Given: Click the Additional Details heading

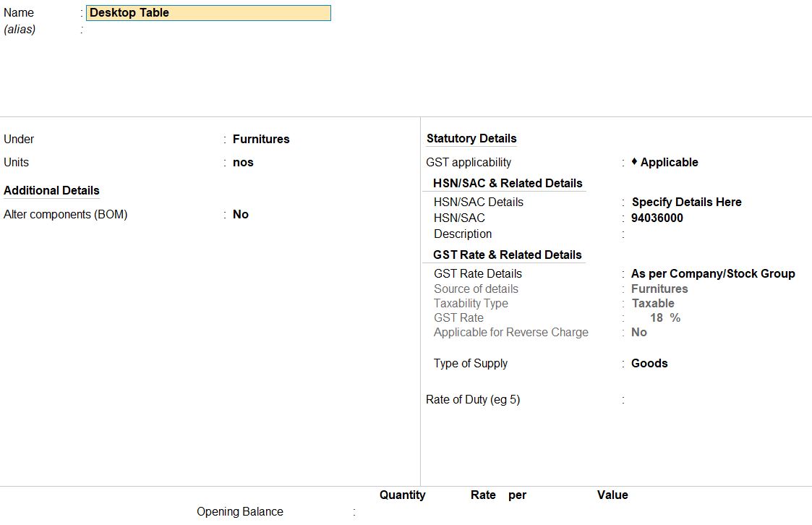Looking at the screenshot, I should [51, 190].
